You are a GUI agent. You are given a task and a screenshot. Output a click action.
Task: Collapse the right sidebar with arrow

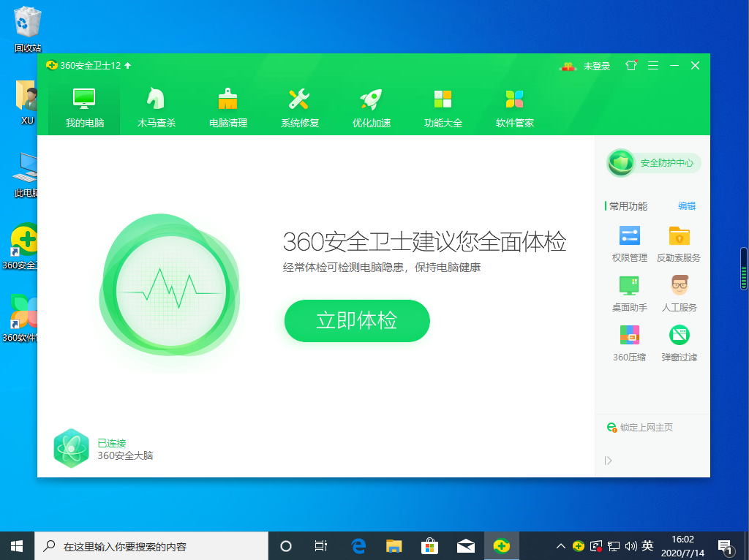tap(608, 461)
